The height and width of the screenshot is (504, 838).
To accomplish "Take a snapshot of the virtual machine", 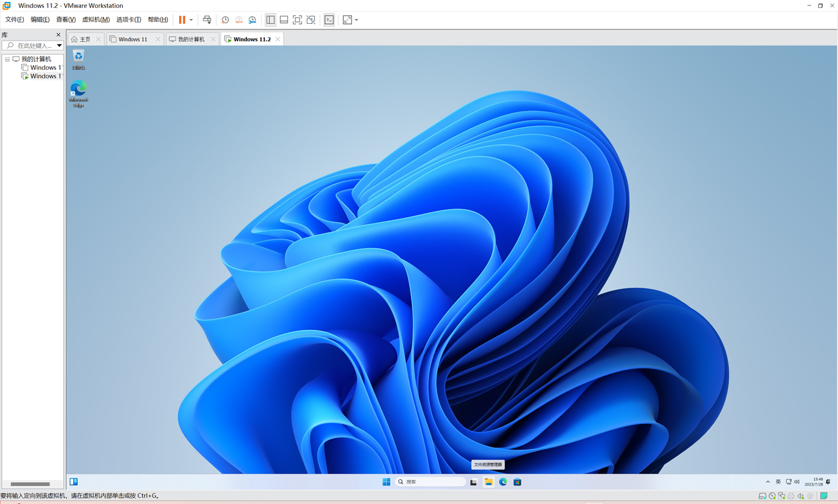I will point(225,20).
